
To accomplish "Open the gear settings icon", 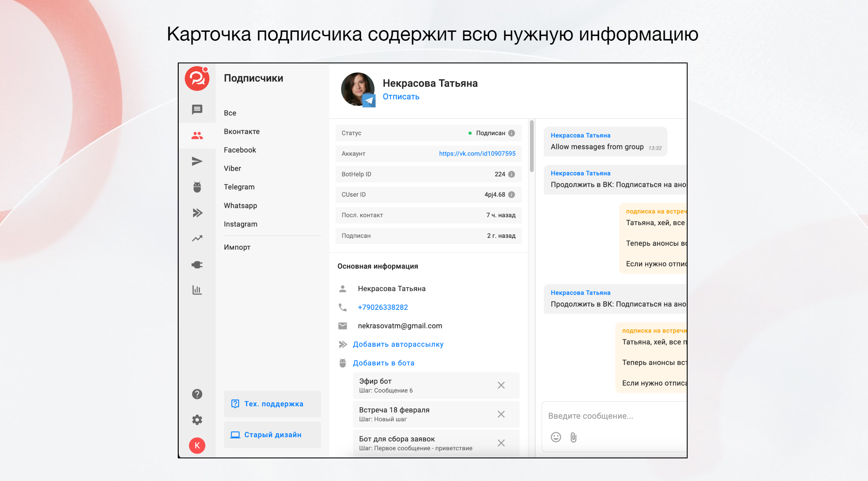I will click(197, 420).
